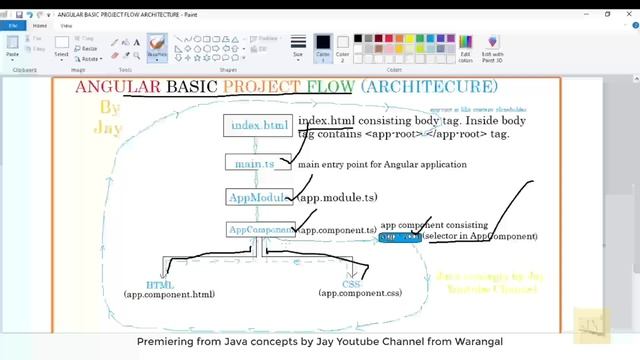Click the Redo arrow in the title bar

point(40,15)
